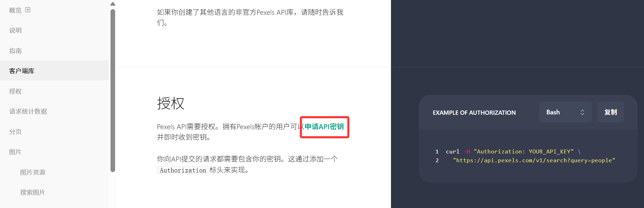Open 概览 in the sidebar

tap(15, 10)
